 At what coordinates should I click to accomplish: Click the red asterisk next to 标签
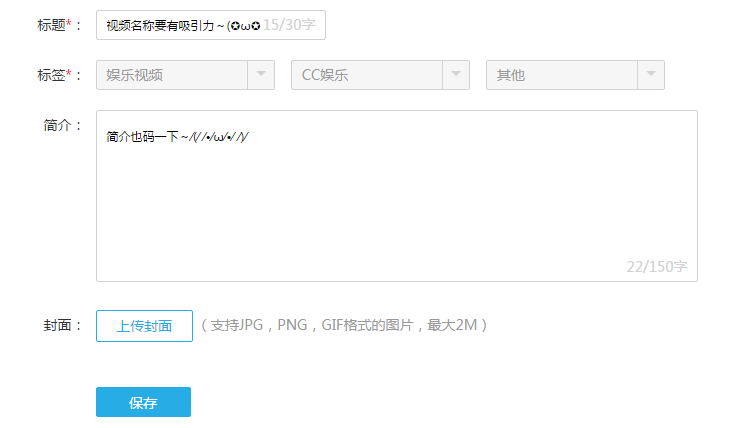tap(69, 73)
